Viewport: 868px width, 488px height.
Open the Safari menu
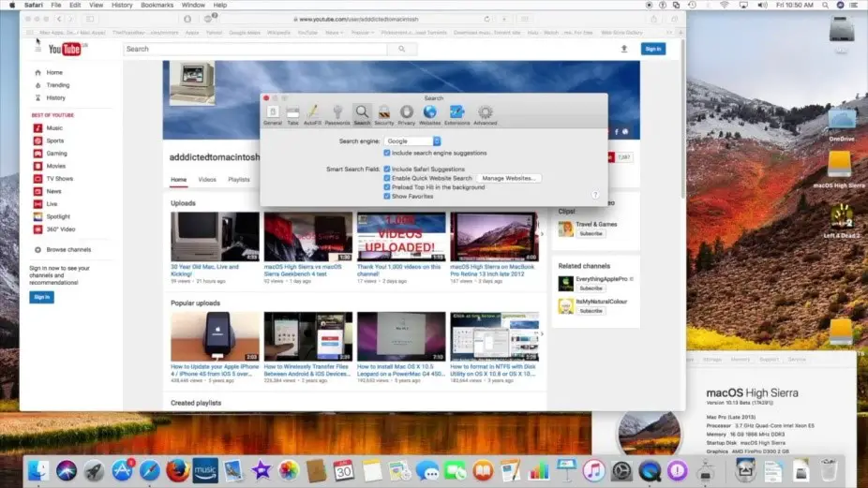tap(33, 5)
